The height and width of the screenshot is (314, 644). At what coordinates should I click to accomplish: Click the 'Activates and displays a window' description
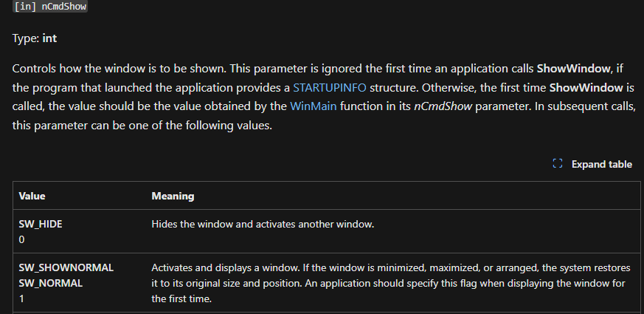point(390,283)
